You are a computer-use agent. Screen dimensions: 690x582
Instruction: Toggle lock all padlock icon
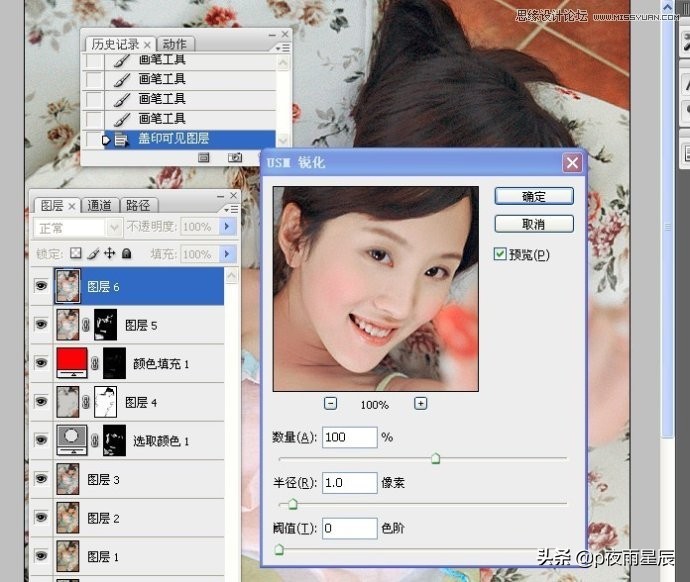[x=127, y=253]
